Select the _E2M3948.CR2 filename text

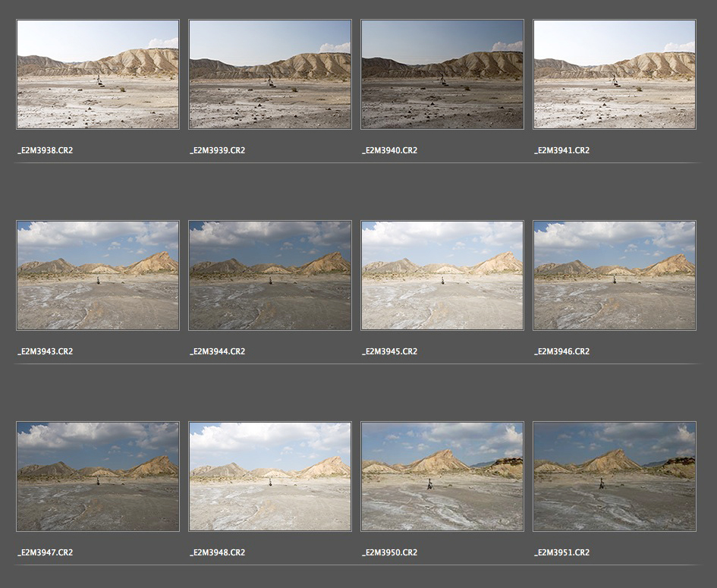click(218, 553)
